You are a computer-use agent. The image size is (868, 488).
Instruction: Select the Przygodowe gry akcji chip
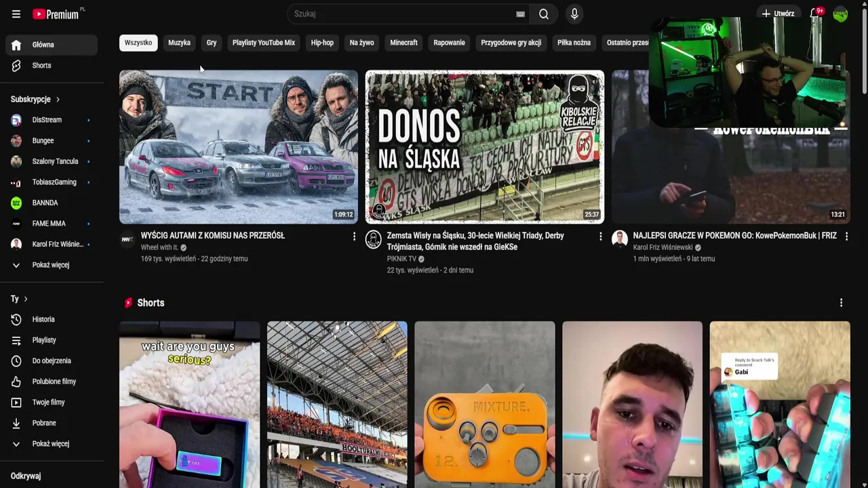coord(511,43)
